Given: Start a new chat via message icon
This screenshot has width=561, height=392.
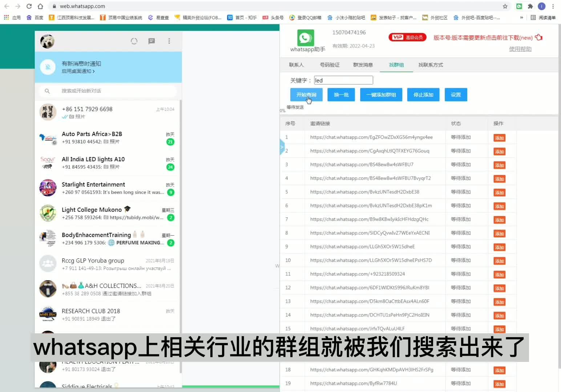Looking at the screenshot, I should coord(152,41).
